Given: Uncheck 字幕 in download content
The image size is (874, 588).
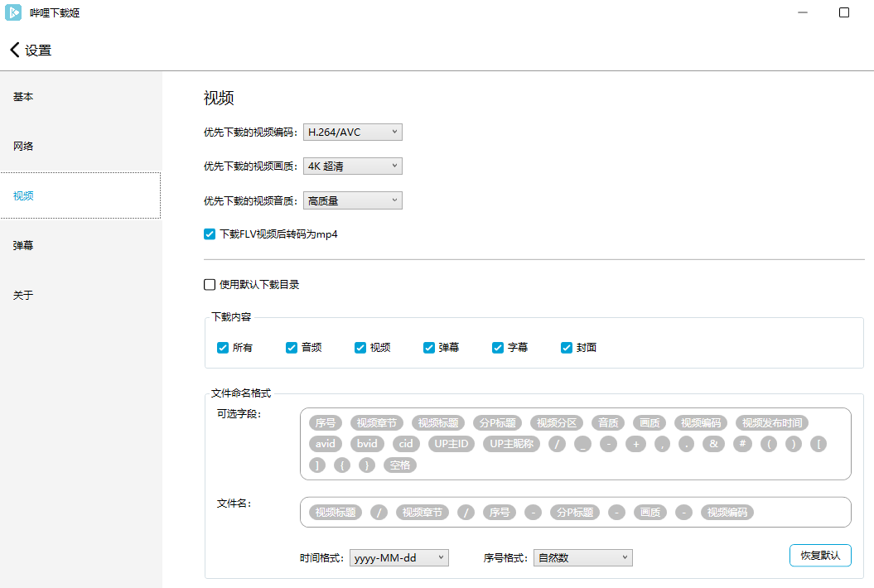Looking at the screenshot, I should [498, 348].
